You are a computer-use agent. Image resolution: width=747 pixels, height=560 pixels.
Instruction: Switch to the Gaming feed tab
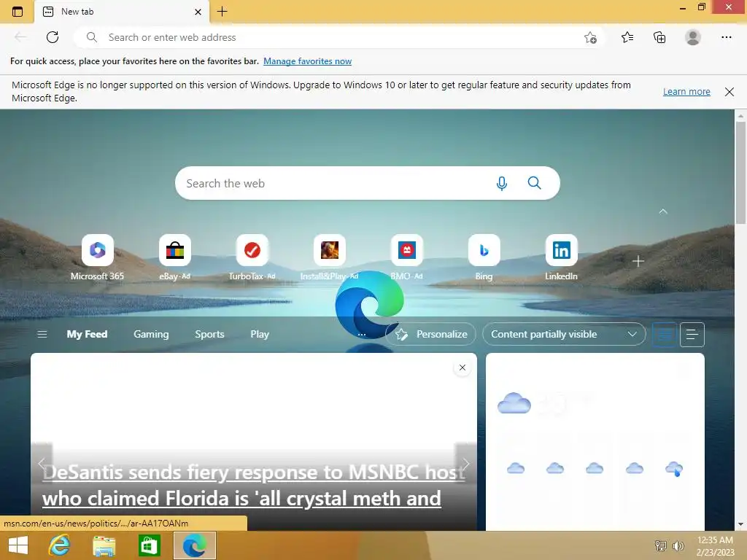(151, 334)
